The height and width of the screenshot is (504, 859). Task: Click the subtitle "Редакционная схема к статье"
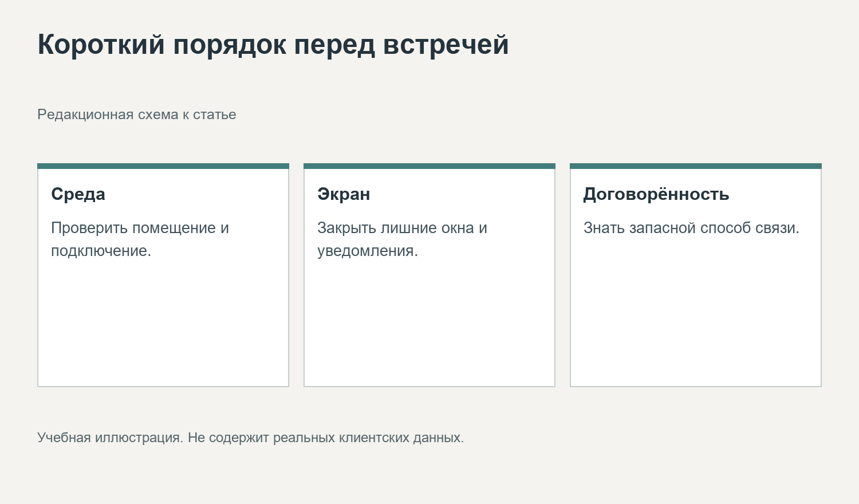pyautogui.click(x=137, y=115)
